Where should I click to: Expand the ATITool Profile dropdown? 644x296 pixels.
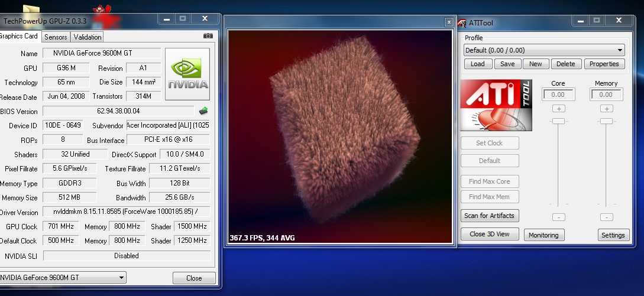(x=544, y=50)
